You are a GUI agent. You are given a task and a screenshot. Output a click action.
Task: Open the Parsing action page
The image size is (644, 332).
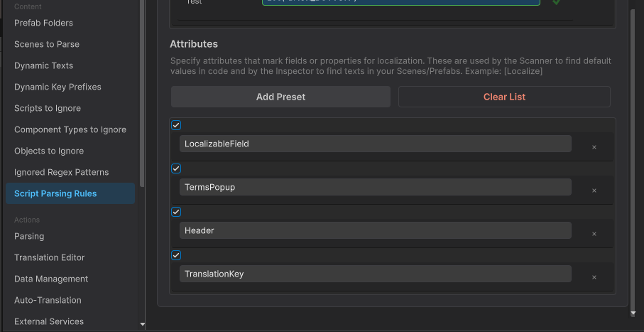29,237
